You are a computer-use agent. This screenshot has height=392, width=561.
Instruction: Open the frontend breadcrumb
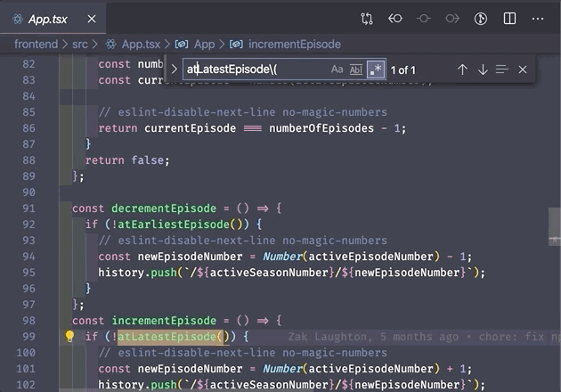36,44
